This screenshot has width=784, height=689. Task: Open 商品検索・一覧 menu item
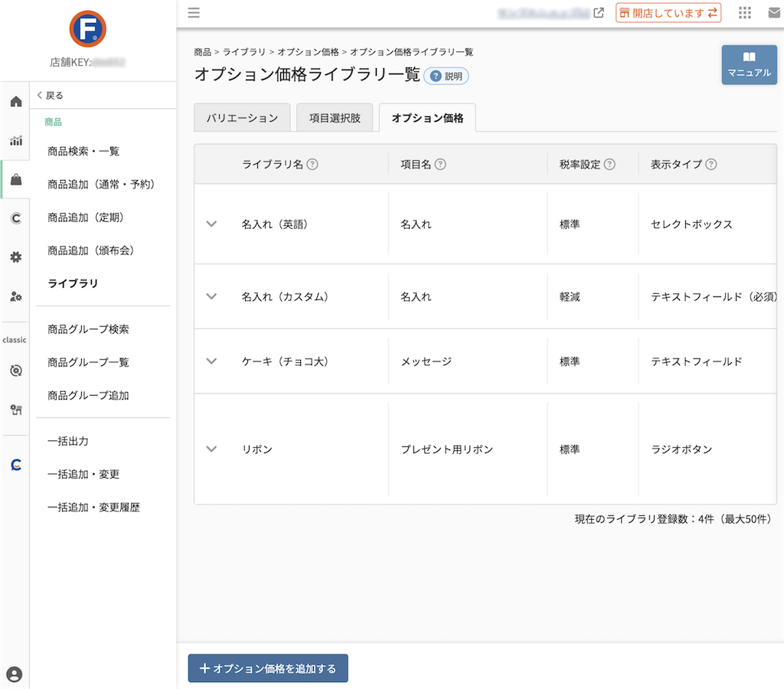point(83,152)
